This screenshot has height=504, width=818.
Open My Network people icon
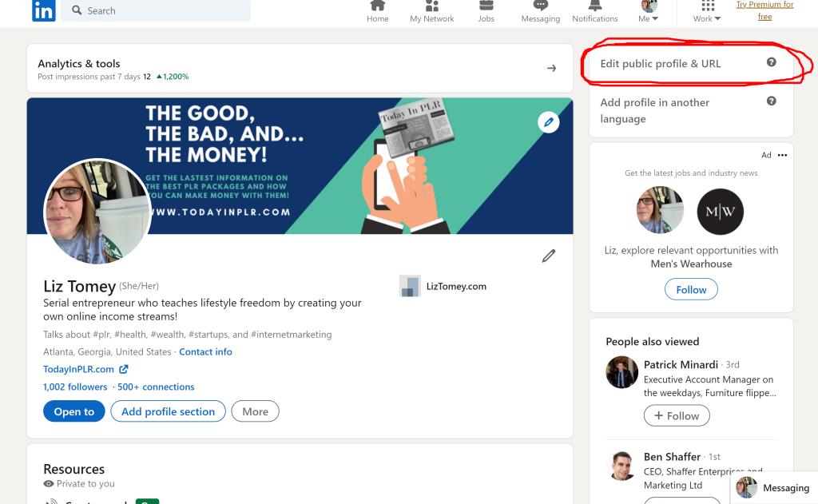coord(432,6)
